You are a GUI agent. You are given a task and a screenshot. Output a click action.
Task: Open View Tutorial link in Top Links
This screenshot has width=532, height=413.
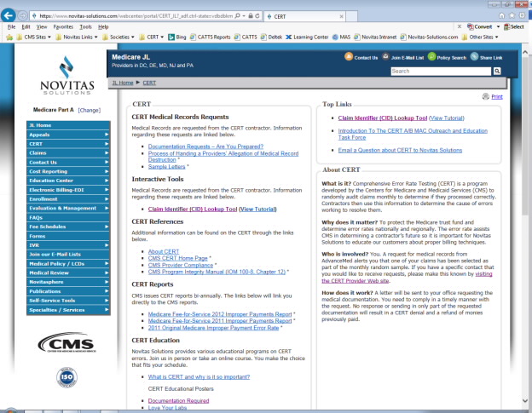pos(447,118)
